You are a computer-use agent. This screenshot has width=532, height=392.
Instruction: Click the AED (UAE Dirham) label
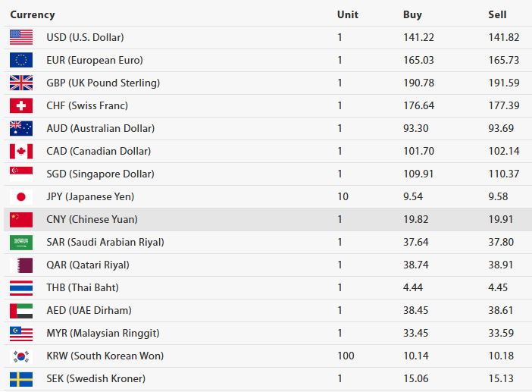[x=89, y=310]
